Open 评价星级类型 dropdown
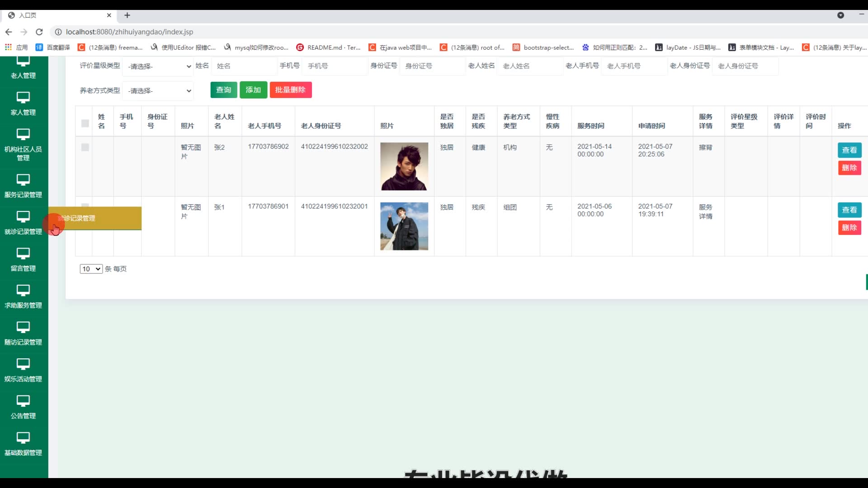Screen dimensions: 868x488 click(159, 66)
